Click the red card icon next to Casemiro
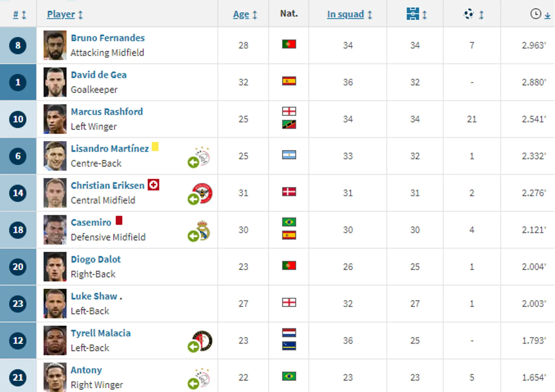The image size is (555, 392). pyautogui.click(x=119, y=220)
